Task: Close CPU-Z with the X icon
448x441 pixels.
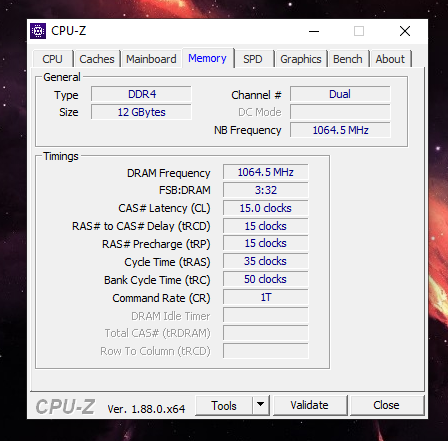Action: 405,31
